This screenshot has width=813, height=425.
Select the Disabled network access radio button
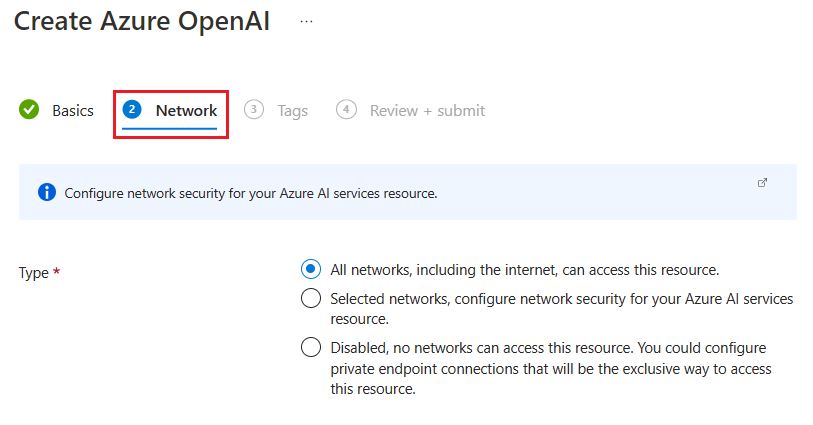pyautogui.click(x=311, y=347)
